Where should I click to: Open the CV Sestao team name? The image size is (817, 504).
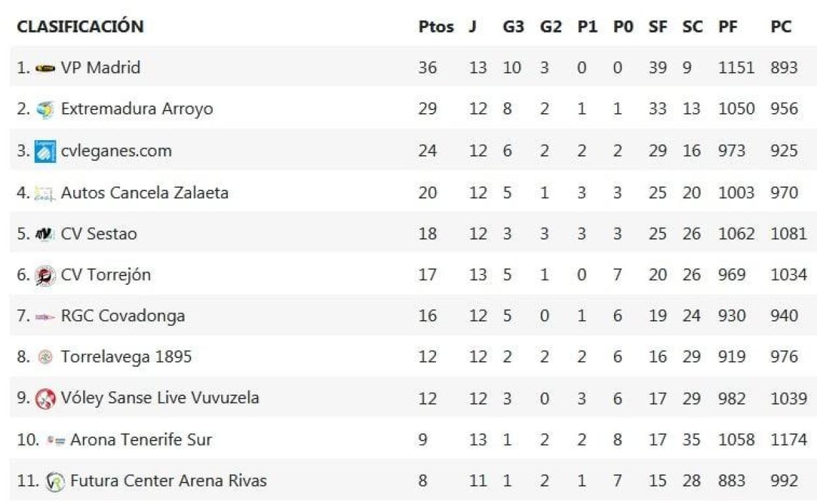pyautogui.click(x=99, y=234)
